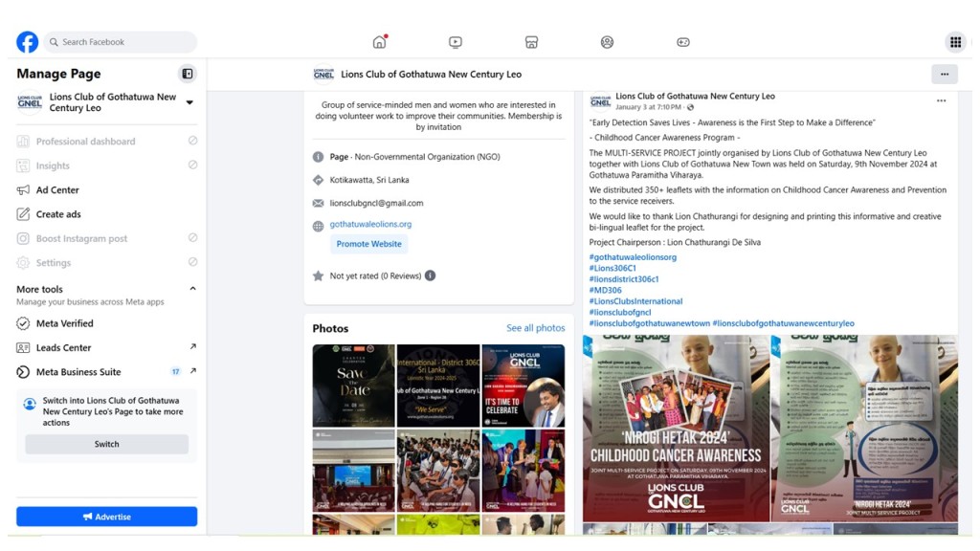Select Boost Instagram post menu item
The height and width of the screenshot is (551, 980).
pos(107,238)
